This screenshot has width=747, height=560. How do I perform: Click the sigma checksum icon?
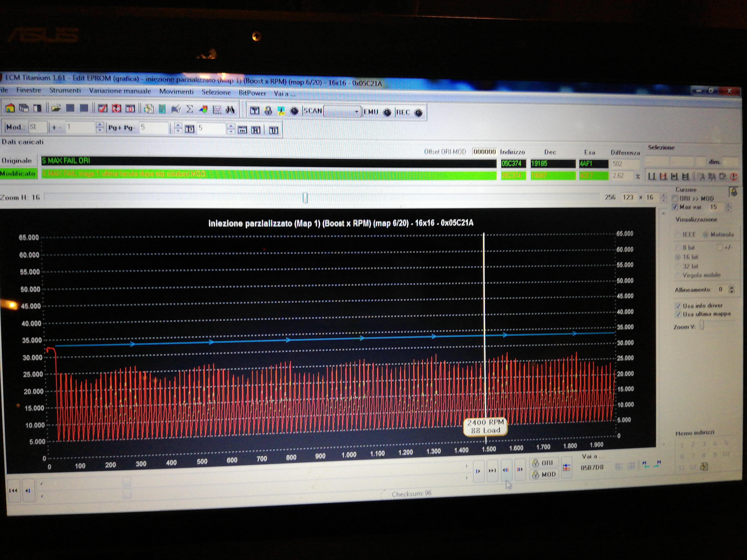coord(190,109)
